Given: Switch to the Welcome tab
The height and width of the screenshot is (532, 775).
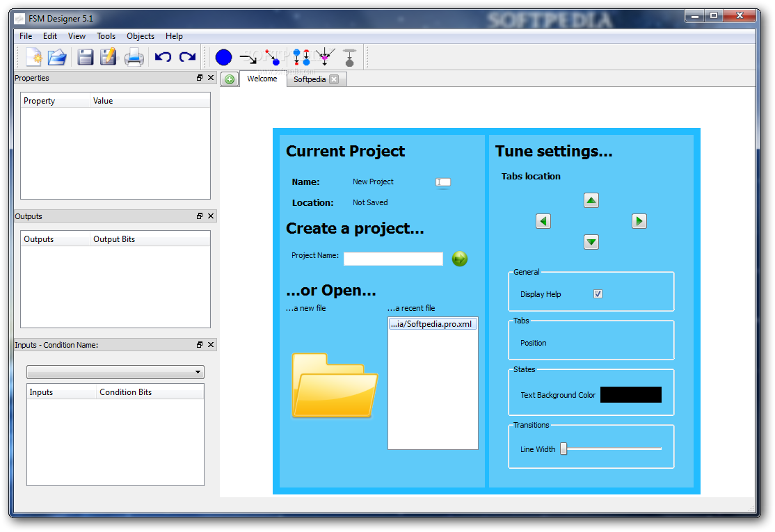Looking at the screenshot, I should tap(262, 79).
